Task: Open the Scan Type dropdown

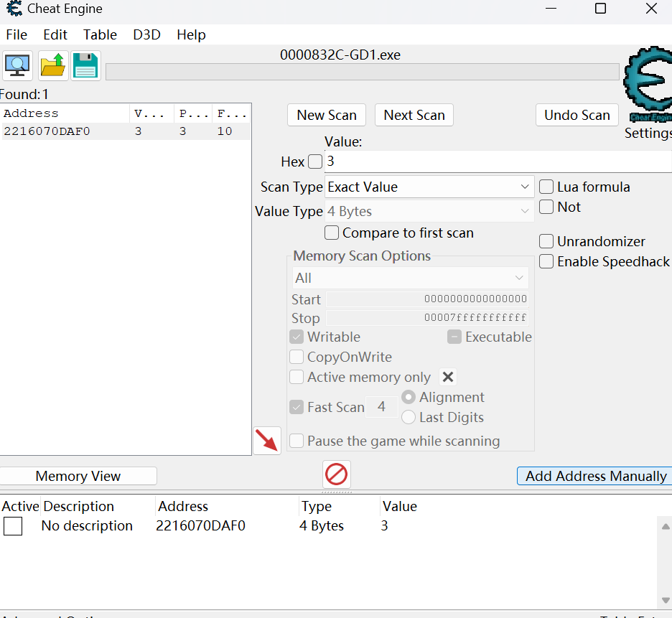Action: pyautogui.click(x=429, y=187)
